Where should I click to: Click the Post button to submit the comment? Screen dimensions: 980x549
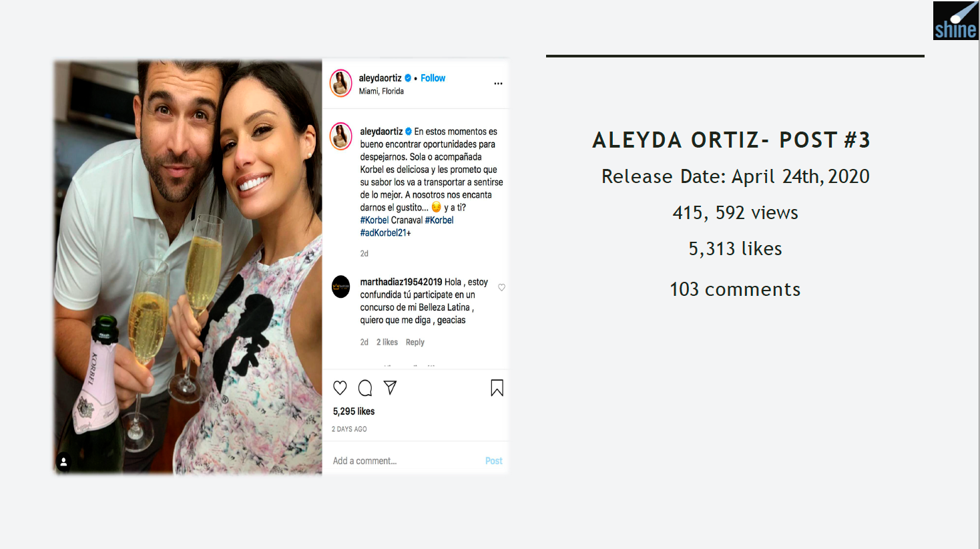coord(493,461)
